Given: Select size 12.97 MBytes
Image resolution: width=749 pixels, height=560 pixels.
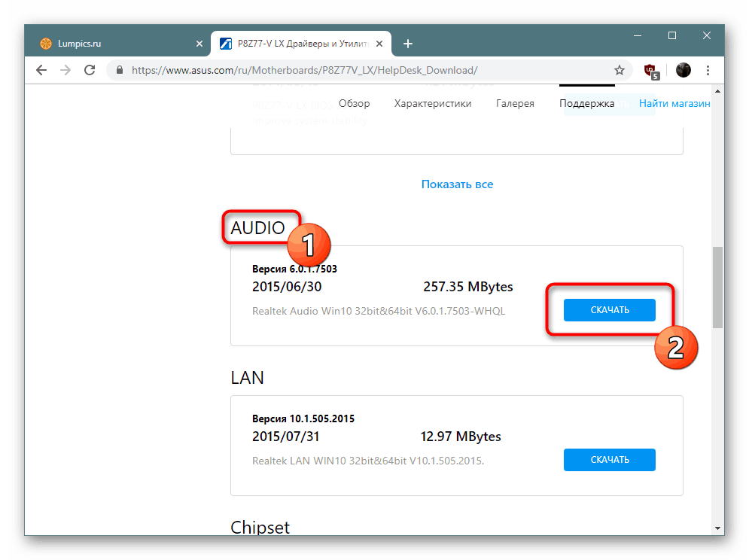Looking at the screenshot, I should [x=461, y=437].
